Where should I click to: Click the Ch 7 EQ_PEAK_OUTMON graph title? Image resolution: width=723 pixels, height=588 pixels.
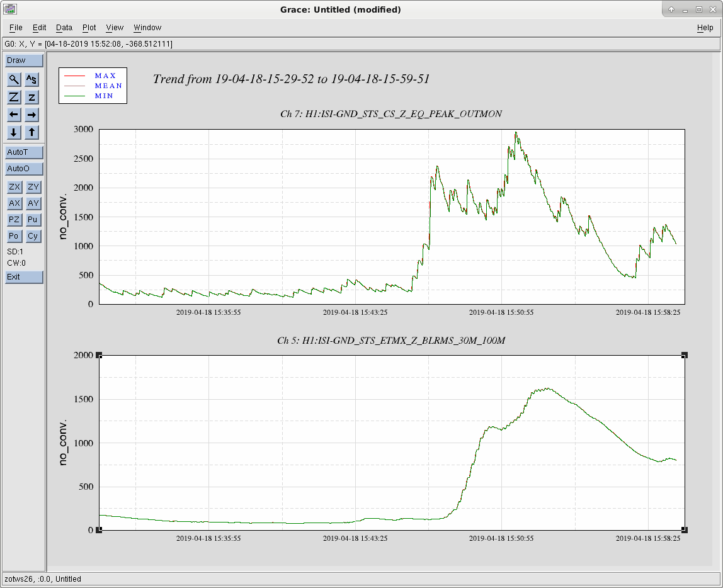pyautogui.click(x=391, y=114)
